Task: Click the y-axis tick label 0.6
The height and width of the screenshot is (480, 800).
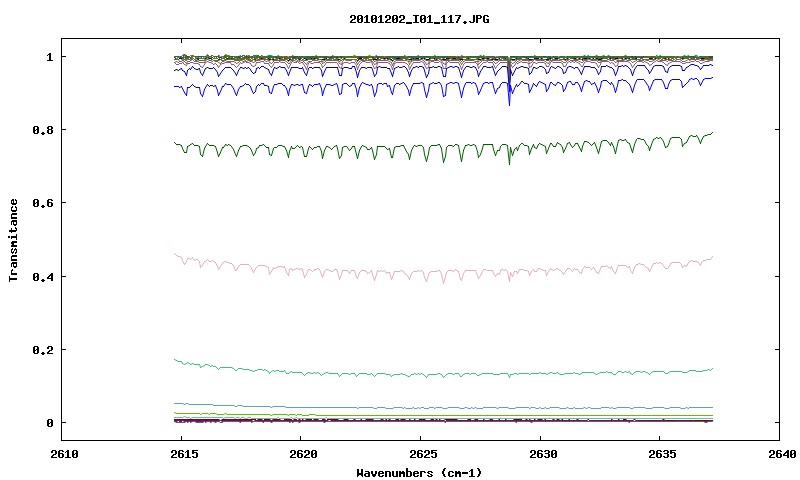Action: click(x=43, y=203)
